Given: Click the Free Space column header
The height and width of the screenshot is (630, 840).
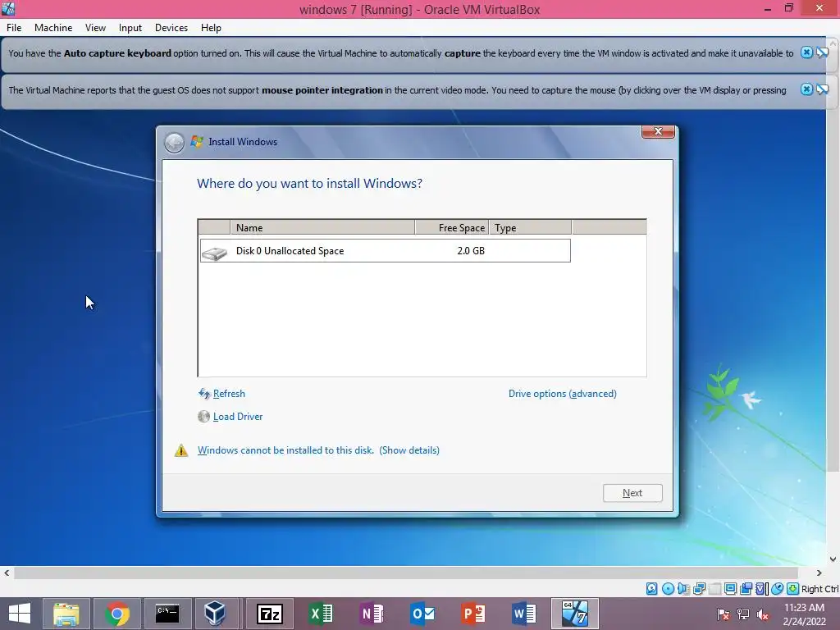Looking at the screenshot, I should click(452, 228).
